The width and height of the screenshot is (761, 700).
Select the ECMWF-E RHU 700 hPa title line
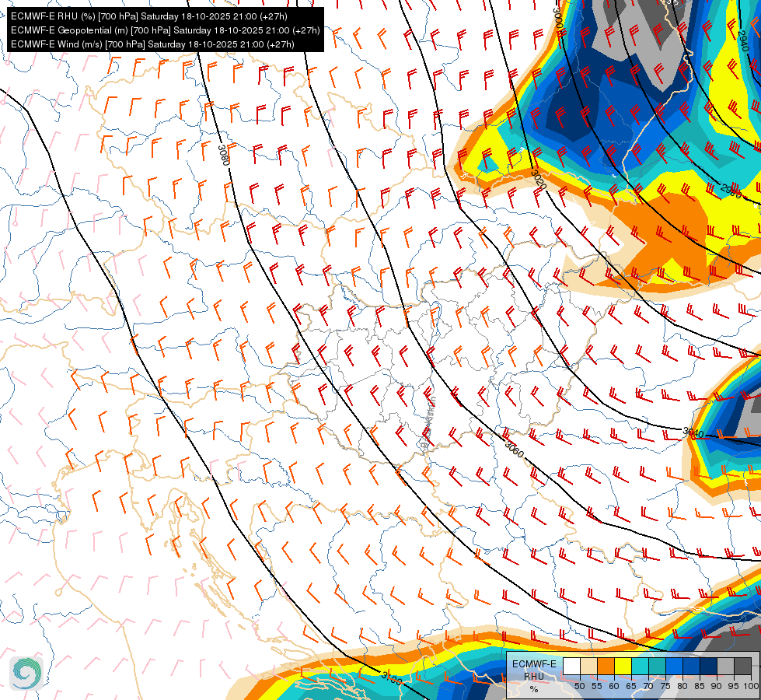(149, 16)
